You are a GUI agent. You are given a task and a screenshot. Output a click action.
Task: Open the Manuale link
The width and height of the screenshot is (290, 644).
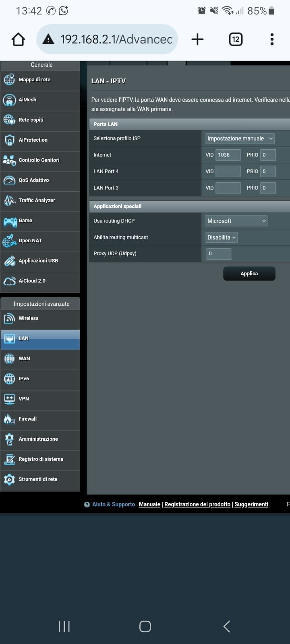pos(149,504)
